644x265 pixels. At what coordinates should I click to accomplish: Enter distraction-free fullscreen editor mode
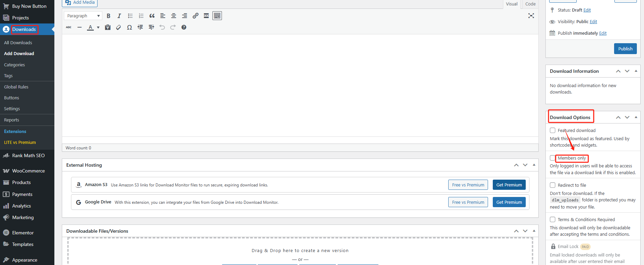[x=531, y=16]
